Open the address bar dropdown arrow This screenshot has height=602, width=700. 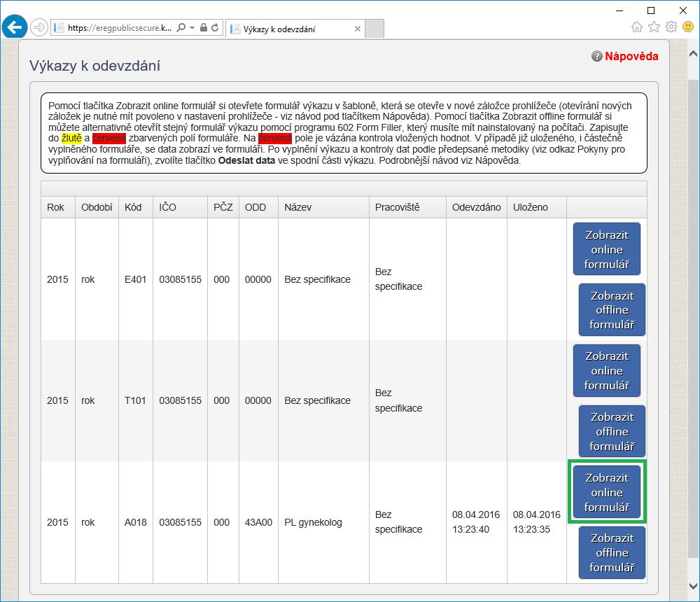pos(192,28)
